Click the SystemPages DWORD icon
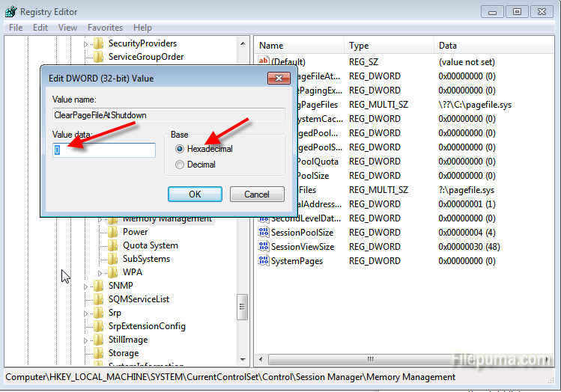 tap(263, 261)
